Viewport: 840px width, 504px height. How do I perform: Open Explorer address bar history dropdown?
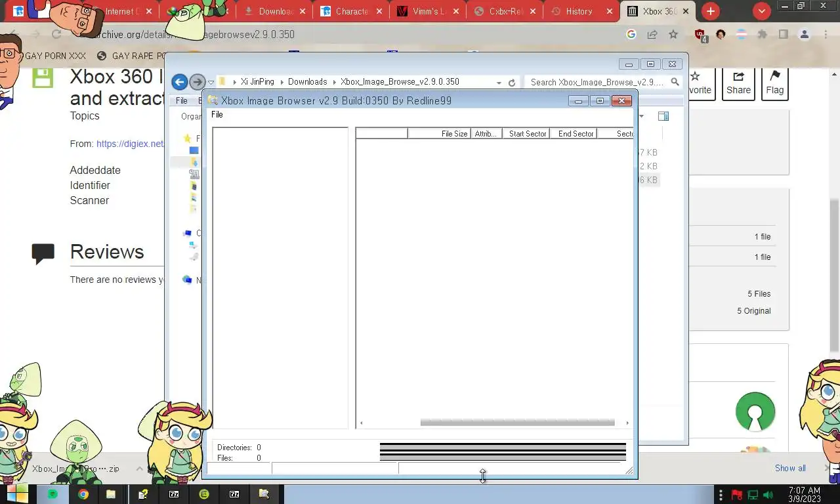tap(499, 83)
